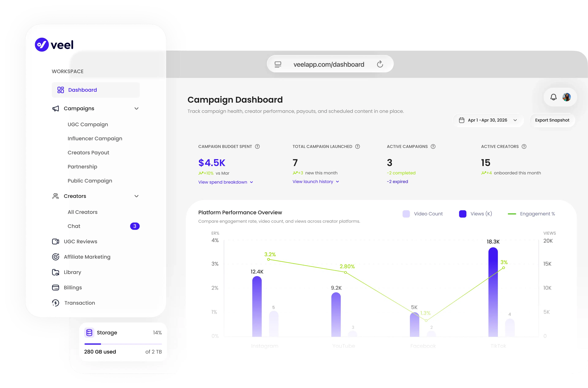Collapse the Creators section chevron
The image size is (588, 388).
coord(136,196)
